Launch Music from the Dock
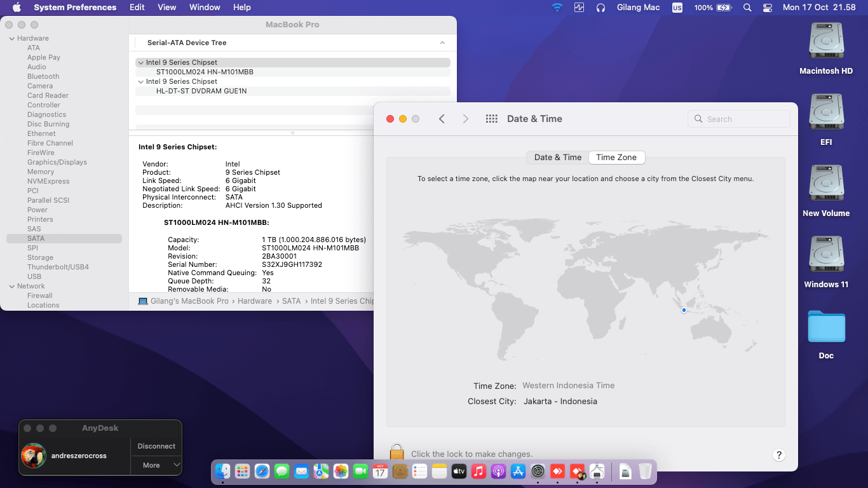Viewport: 868px width, 488px height. [x=478, y=471]
